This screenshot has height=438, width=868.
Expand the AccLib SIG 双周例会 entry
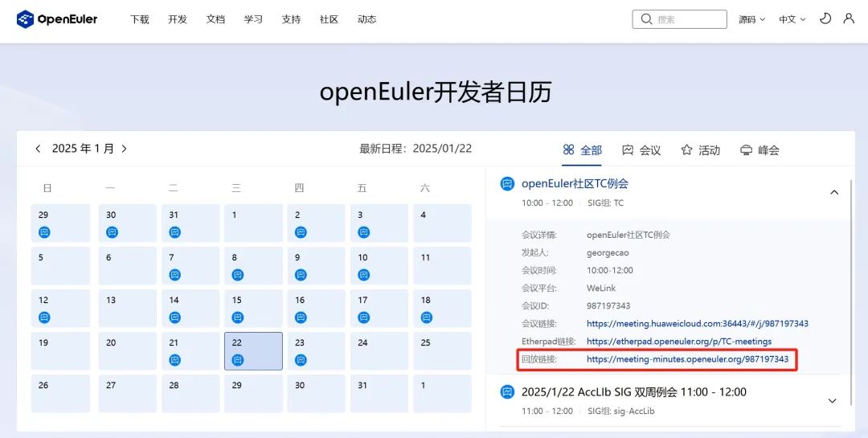click(832, 400)
